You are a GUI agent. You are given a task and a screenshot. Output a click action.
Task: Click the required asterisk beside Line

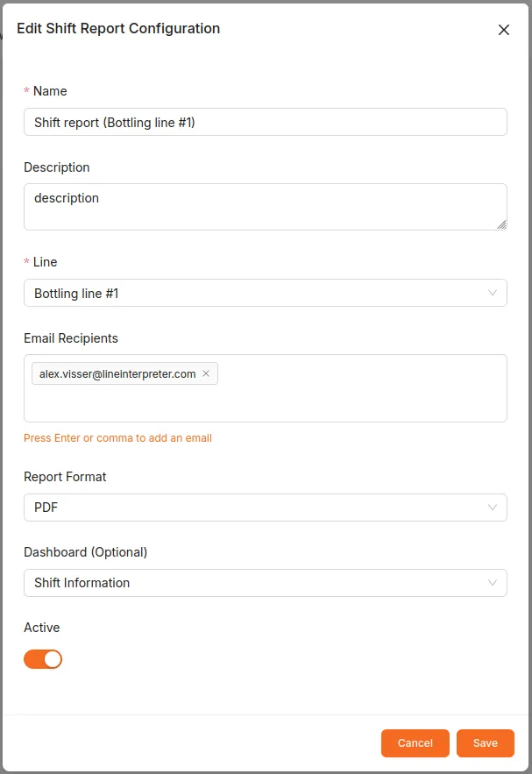(x=27, y=262)
